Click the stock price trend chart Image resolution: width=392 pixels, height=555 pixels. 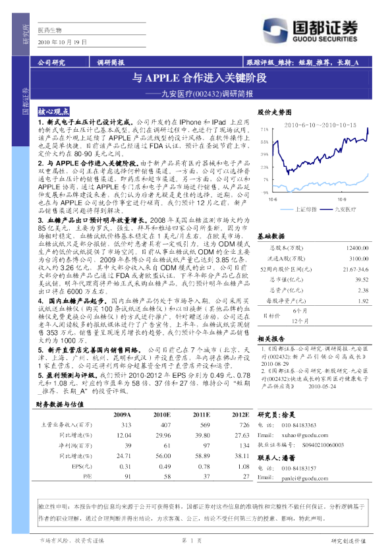(x=315, y=164)
